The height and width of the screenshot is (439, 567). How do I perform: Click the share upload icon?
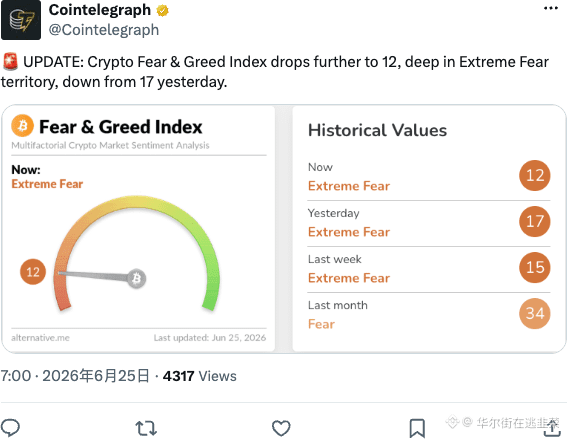(552, 428)
